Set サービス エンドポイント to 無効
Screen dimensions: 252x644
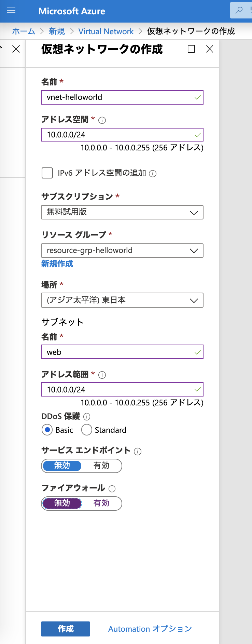pyautogui.click(x=62, y=466)
